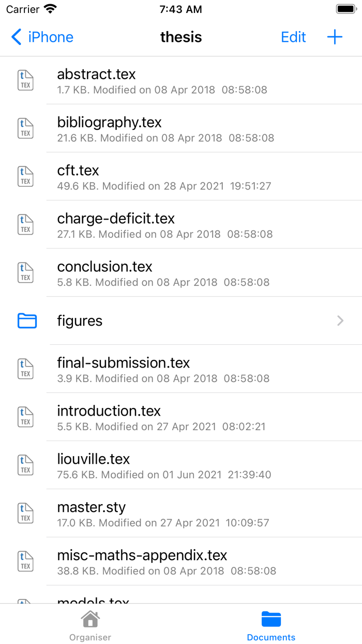Click the conclusion.tex file icon
Image resolution: width=362 pixels, height=644 pixels.
pos(25,273)
